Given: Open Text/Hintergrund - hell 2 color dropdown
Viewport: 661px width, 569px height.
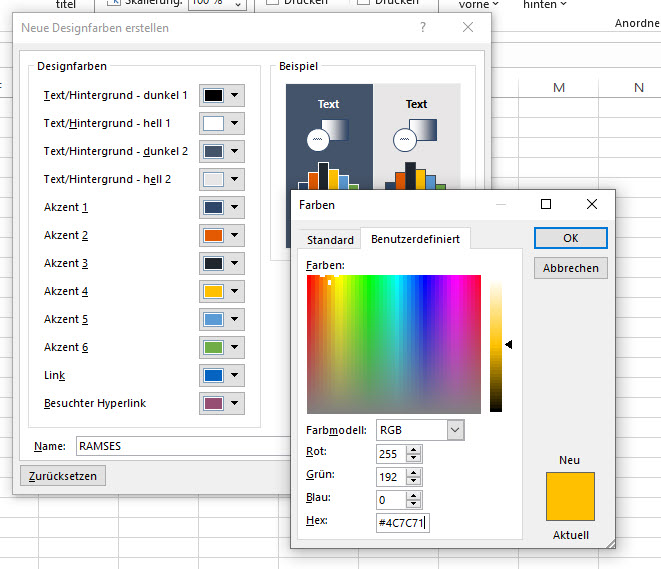Looking at the screenshot, I should [222, 179].
